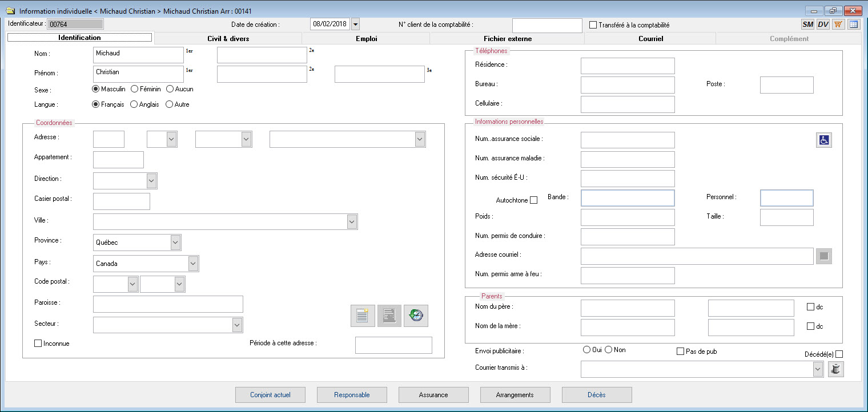The image size is (868, 412).
Task: Open the orange shopping cart icon
Action: (838, 25)
